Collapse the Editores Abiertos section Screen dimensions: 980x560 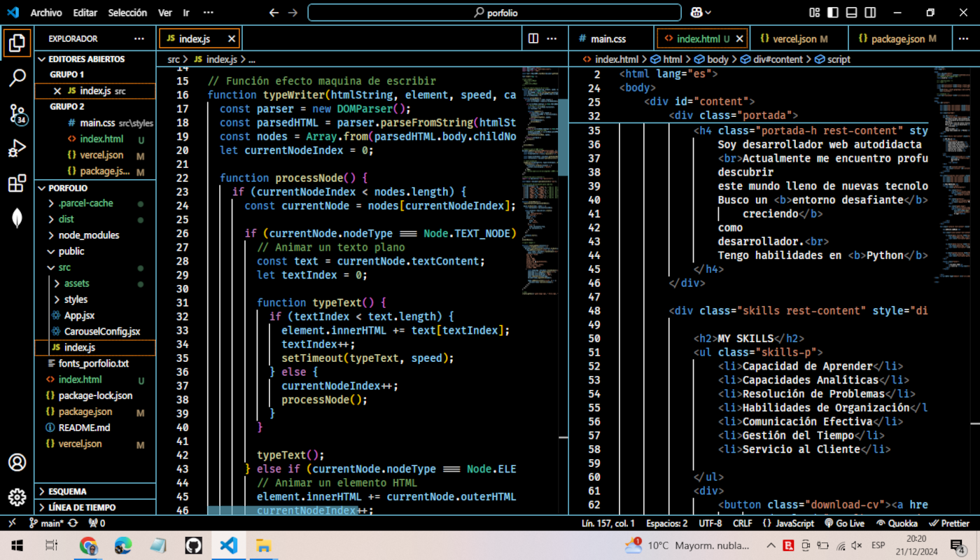95,59
